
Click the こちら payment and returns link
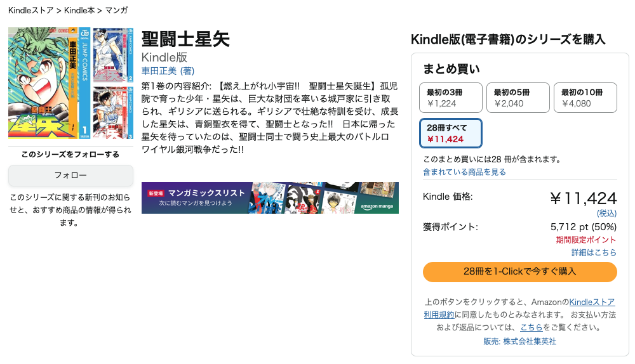(x=531, y=327)
